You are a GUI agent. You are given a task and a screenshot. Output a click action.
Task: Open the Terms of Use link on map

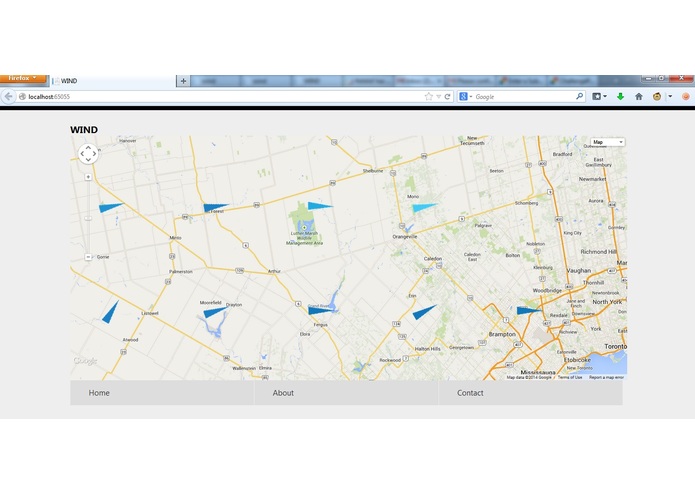point(570,377)
